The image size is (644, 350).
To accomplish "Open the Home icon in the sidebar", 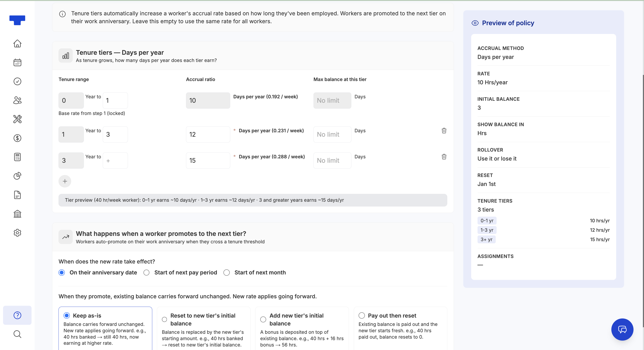I will point(17,44).
